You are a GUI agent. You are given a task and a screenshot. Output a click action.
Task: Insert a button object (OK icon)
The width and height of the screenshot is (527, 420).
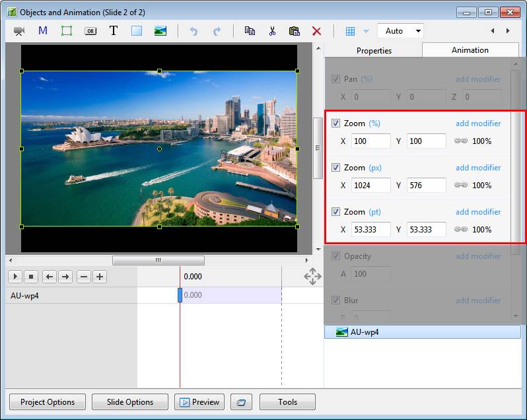point(90,31)
